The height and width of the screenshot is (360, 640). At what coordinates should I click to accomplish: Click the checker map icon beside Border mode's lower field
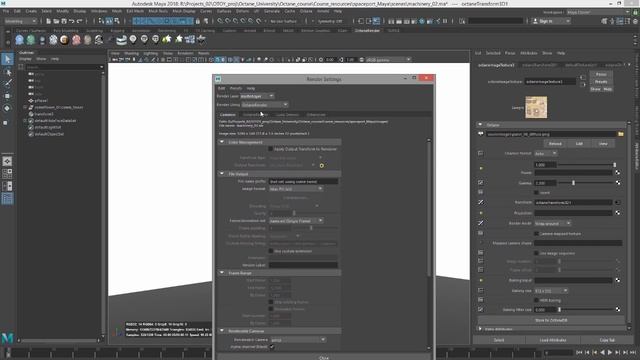point(618,280)
